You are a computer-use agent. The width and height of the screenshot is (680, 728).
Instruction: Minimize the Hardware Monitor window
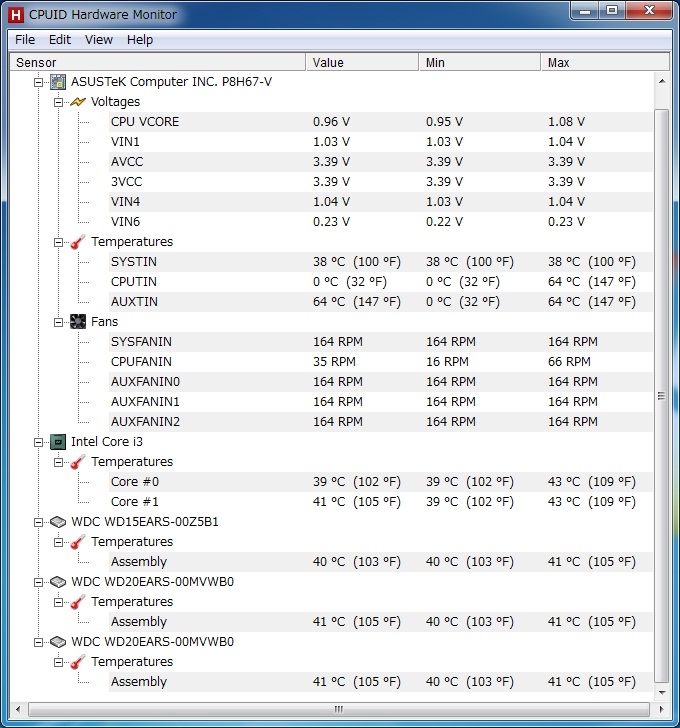[x=586, y=10]
